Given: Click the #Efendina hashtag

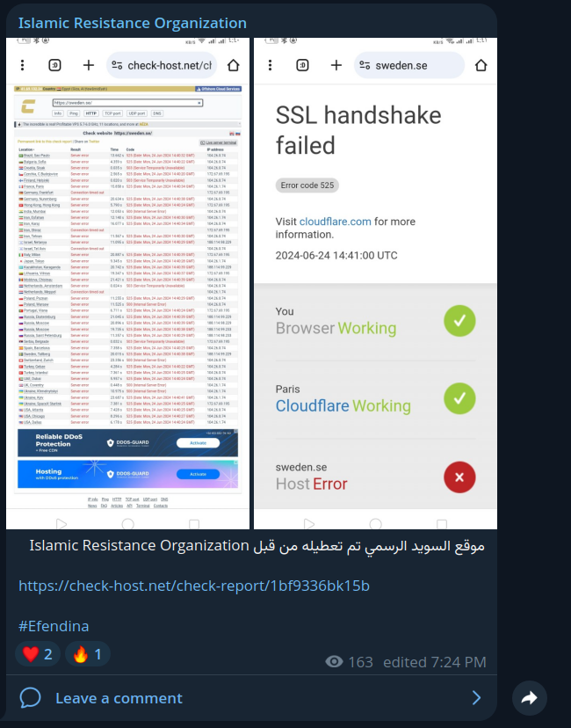Looking at the screenshot, I should [x=54, y=626].
